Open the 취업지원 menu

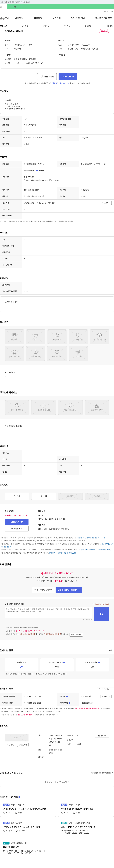(38, 18)
